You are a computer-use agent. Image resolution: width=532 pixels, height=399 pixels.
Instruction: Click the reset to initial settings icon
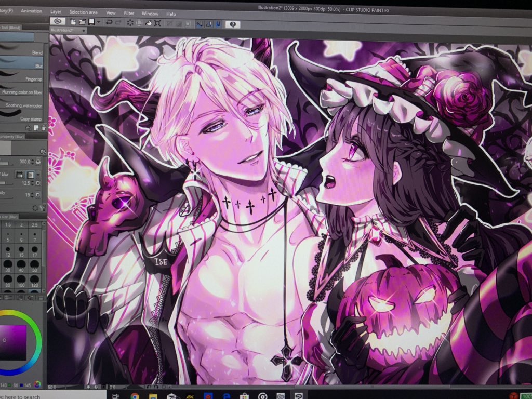35,208
